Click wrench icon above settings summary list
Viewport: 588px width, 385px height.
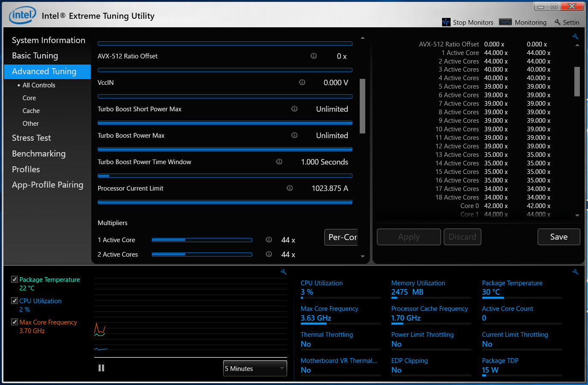point(575,37)
